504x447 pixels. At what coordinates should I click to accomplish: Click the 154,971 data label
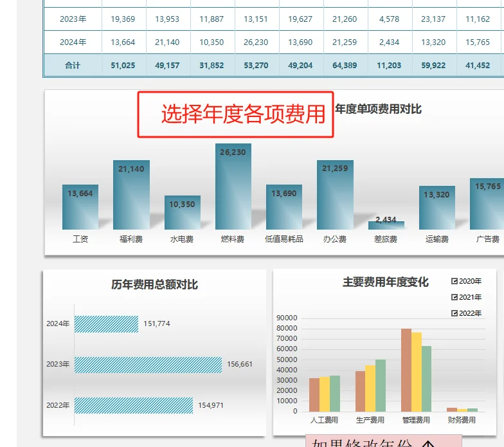(211, 405)
